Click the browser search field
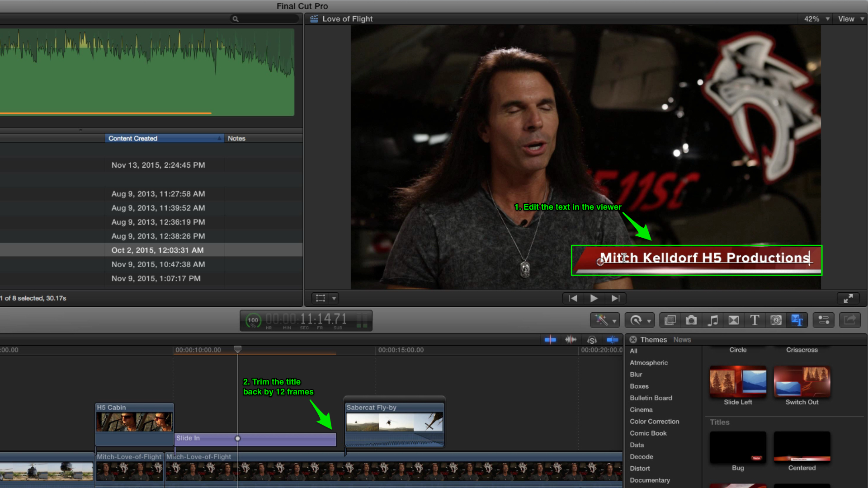 pos(265,19)
